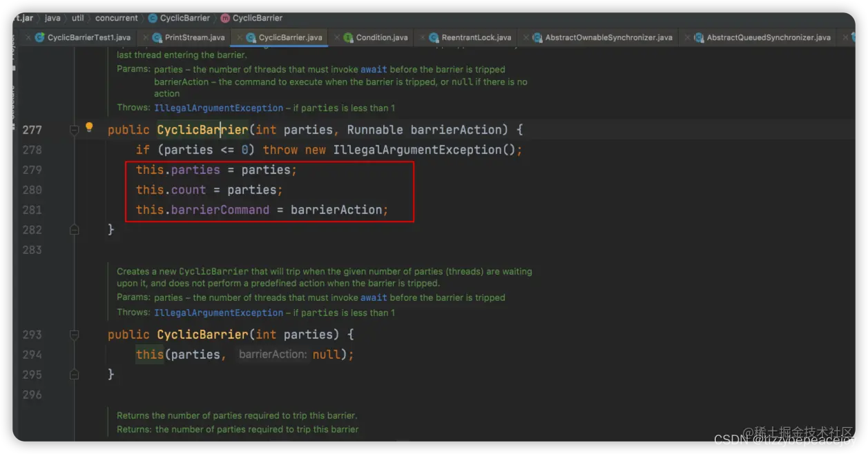The image size is (868, 454).
Task: Click this.parties on line 279
Action: (178, 170)
